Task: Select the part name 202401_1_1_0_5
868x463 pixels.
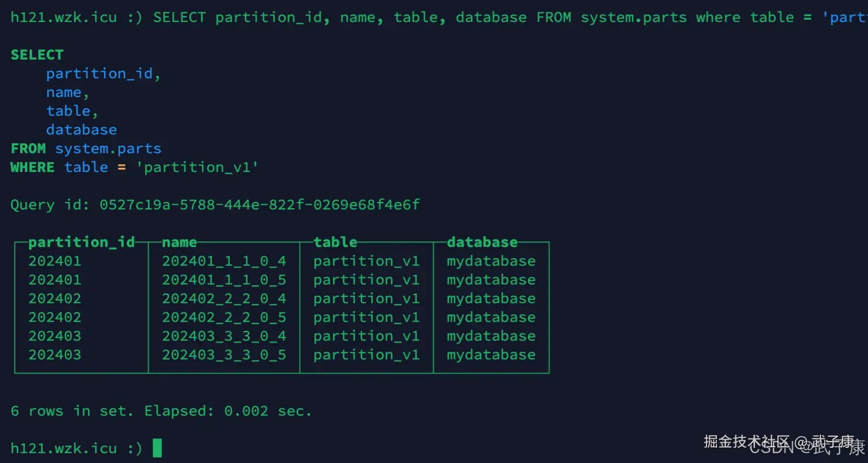Action: coord(224,280)
